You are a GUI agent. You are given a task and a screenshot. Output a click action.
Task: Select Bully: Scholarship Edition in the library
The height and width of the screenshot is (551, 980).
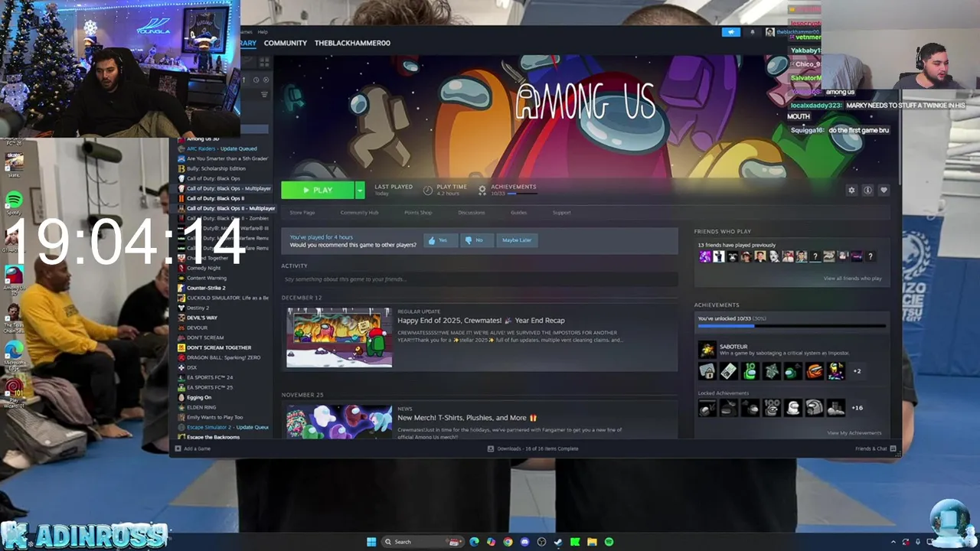(216, 168)
